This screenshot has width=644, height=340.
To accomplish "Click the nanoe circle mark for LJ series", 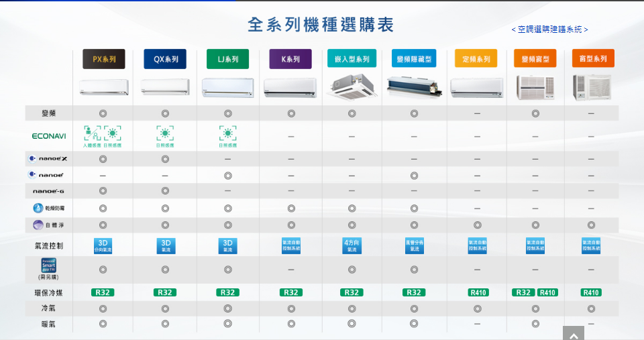I will click(228, 176).
